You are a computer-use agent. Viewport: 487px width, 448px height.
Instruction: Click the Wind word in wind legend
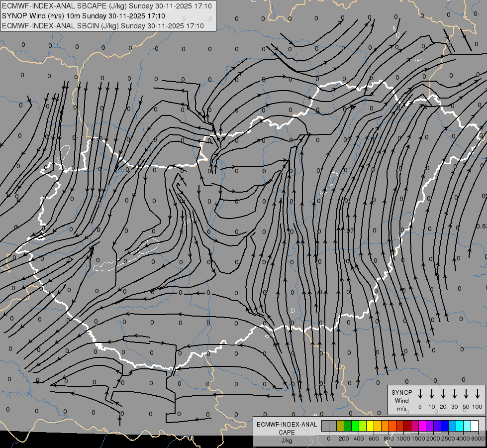(x=401, y=400)
